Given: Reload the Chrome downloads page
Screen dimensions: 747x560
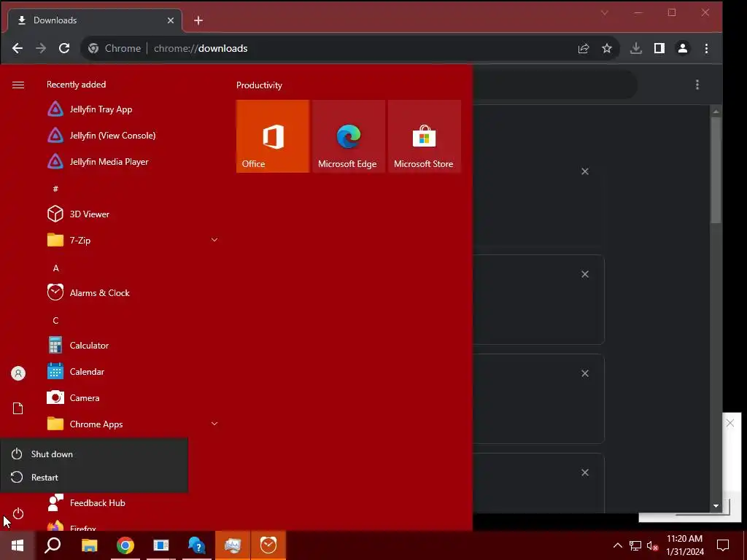Looking at the screenshot, I should [64, 48].
